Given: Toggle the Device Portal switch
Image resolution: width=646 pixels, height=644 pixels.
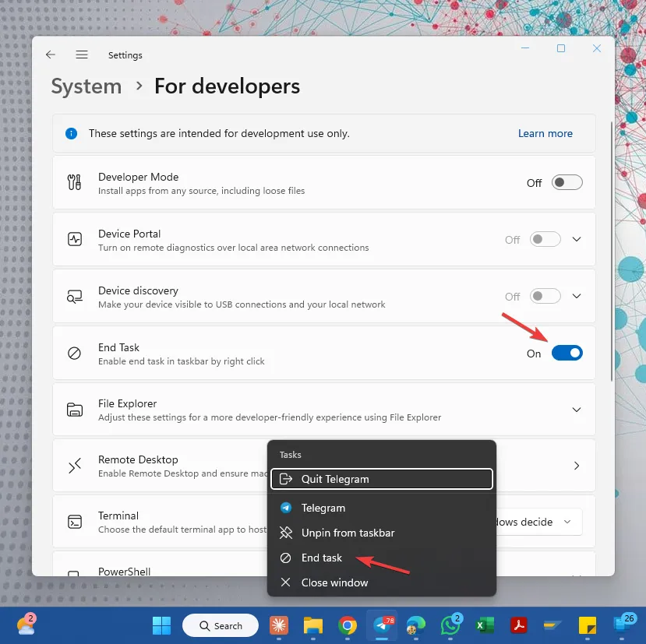Looking at the screenshot, I should [545, 239].
